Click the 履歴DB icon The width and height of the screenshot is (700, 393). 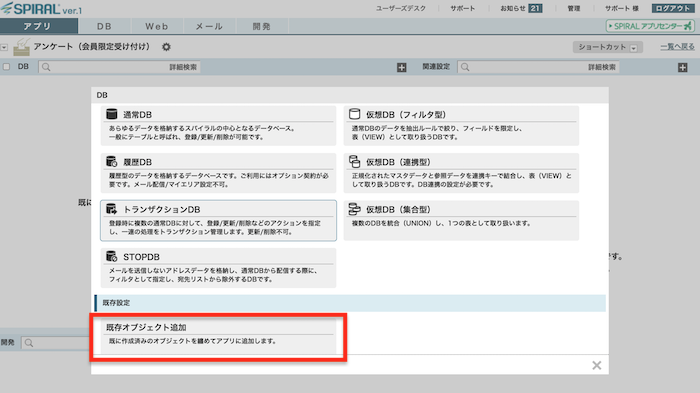click(112, 161)
